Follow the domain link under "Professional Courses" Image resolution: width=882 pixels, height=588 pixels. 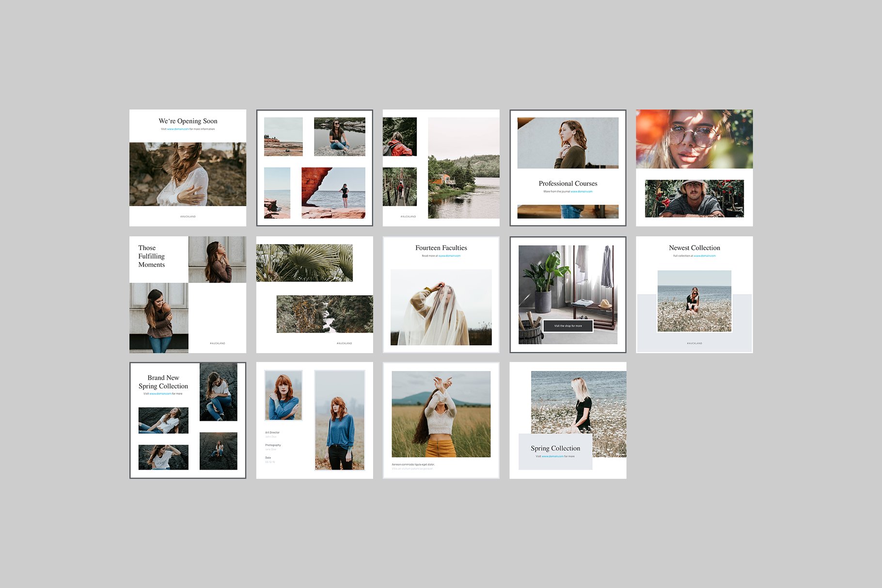coord(582,192)
